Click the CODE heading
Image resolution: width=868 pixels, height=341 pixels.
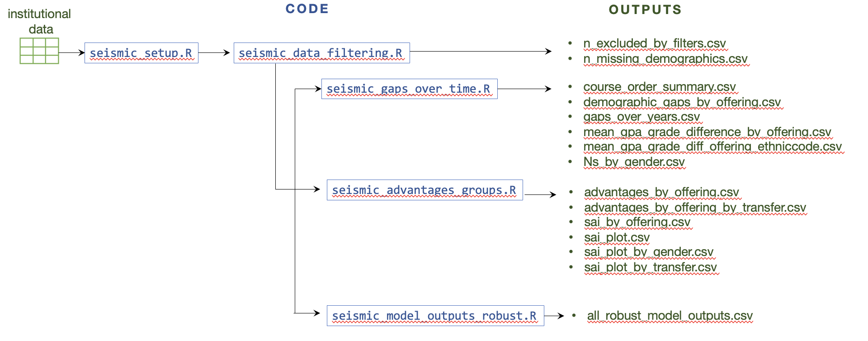point(307,9)
